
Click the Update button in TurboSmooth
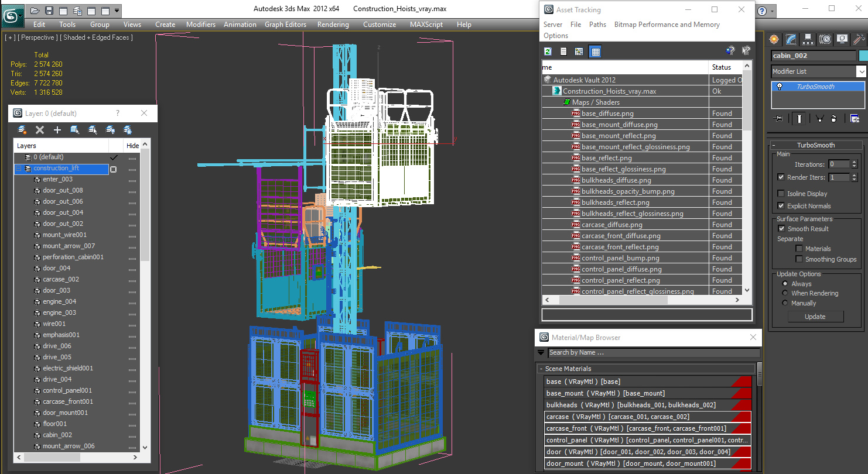[x=815, y=317]
